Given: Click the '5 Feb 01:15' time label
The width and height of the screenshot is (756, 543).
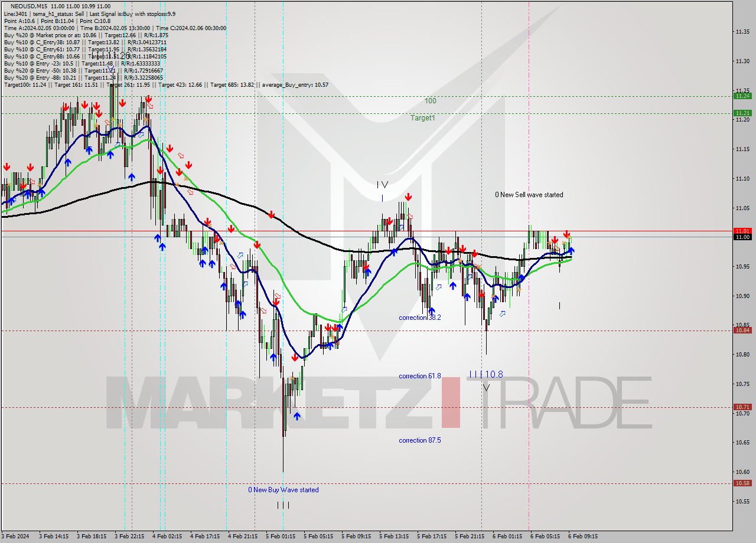Looking at the screenshot, I should pos(281,537).
